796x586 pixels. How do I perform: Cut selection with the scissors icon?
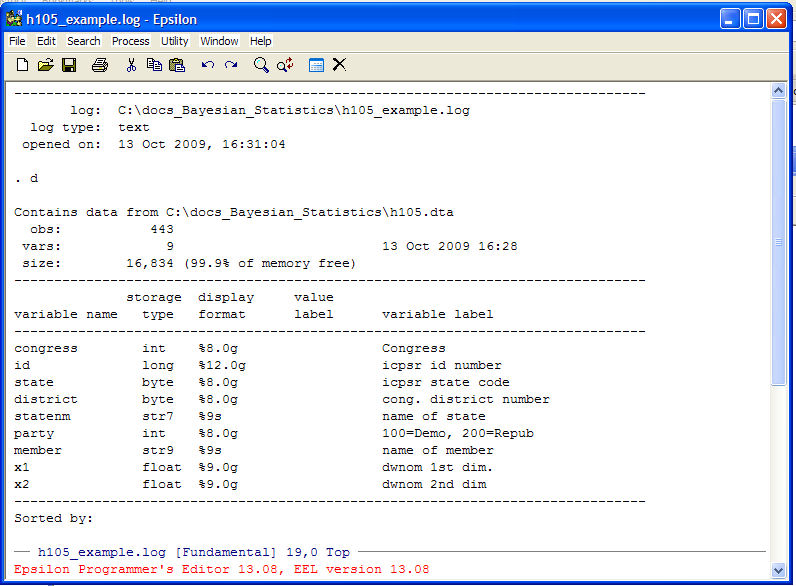pyautogui.click(x=130, y=65)
